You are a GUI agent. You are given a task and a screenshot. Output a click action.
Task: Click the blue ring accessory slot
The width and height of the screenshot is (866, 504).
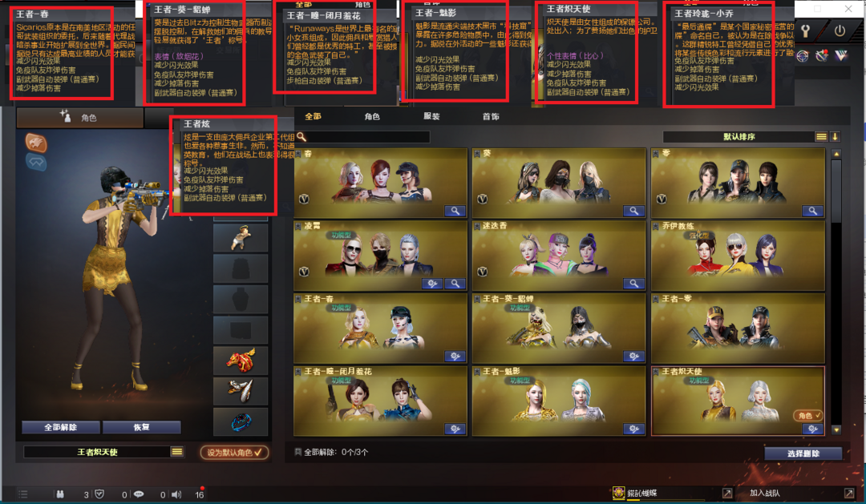coord(241,421)
